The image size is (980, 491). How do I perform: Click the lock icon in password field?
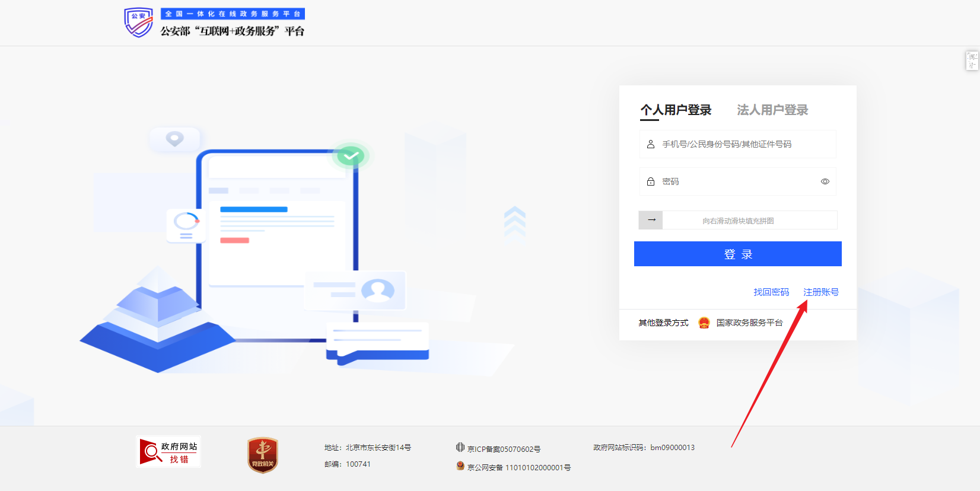click(651, 181)
